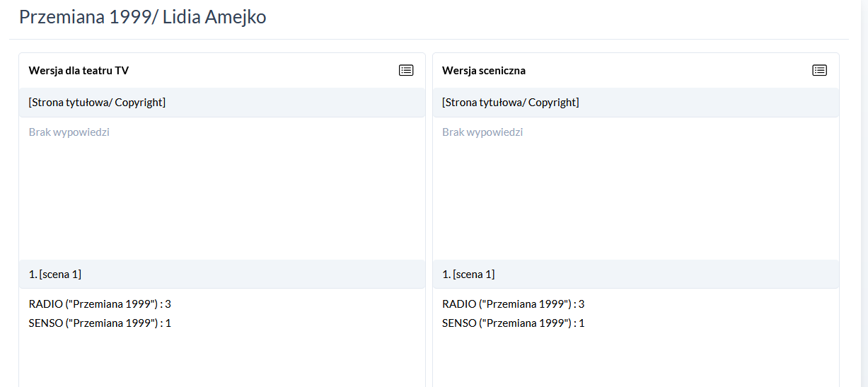Click the Wersja sceniczna title
Image resolution: width=868 pixels, height=387 pixels.
(483, 71)
